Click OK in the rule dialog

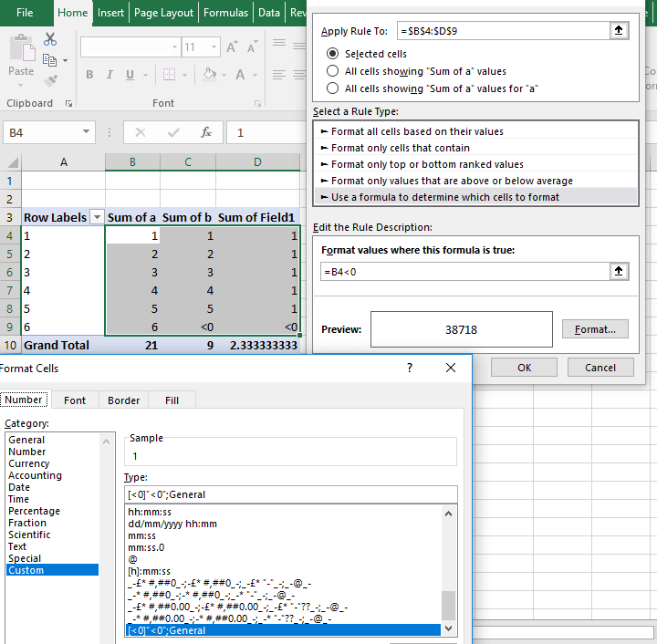pyautogui.click(x=524, y=368)
